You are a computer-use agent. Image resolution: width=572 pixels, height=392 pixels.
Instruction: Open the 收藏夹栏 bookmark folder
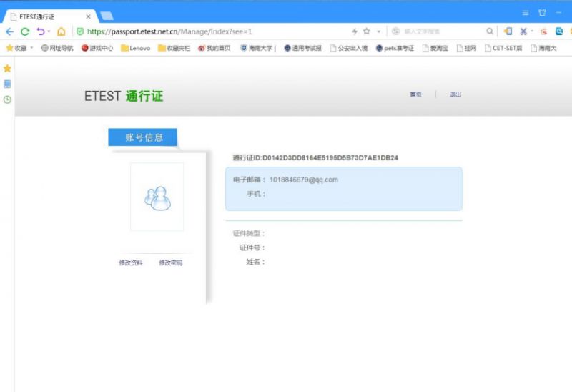point(174,48)
